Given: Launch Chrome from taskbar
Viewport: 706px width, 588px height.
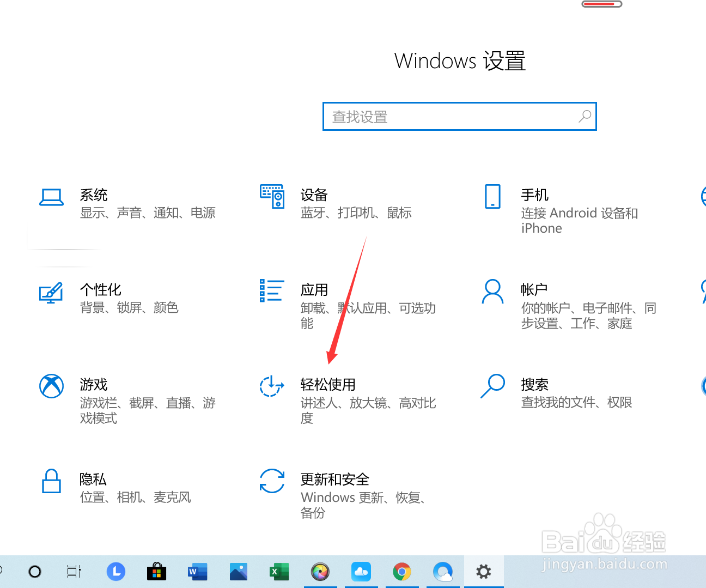Looking at the screenshot, I should (x=402, y=572).
